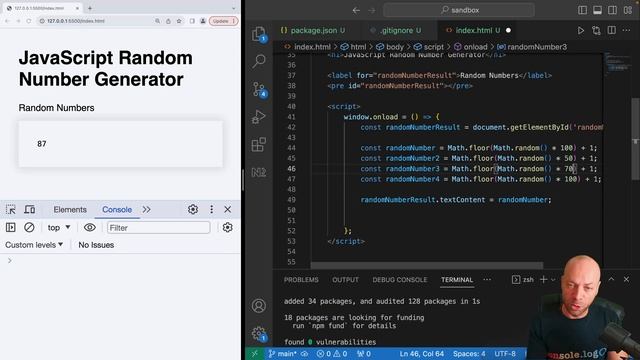Click the Chrome Update button
640x360 pixels.
click(223, 21)
